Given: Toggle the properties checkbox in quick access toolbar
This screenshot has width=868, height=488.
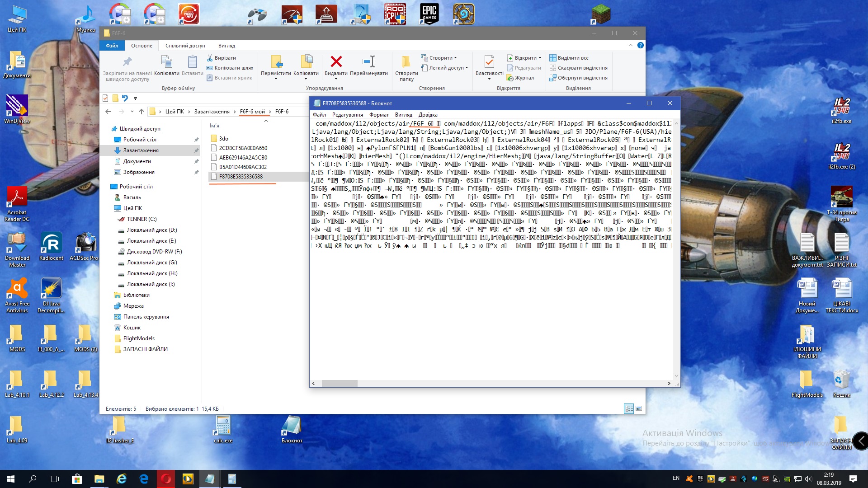Looking at the screenshot, I should 105,98.
